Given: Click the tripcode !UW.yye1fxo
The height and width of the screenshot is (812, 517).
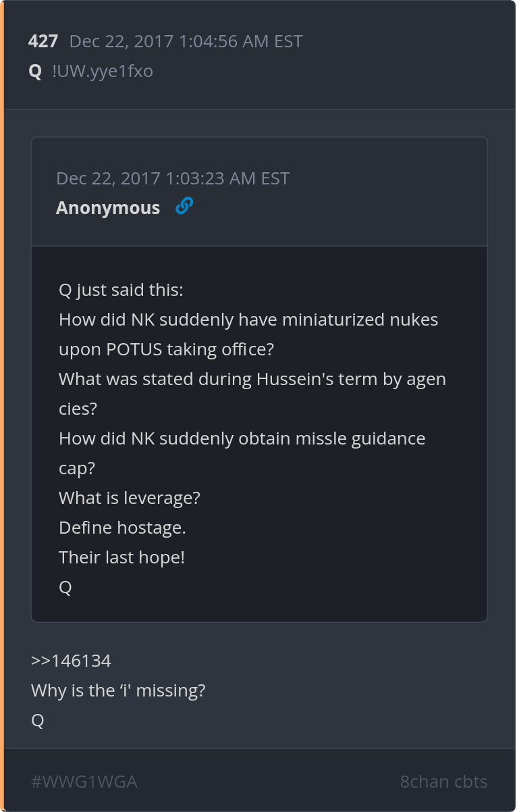Looking at the screenshot, I should coord(103,71).
